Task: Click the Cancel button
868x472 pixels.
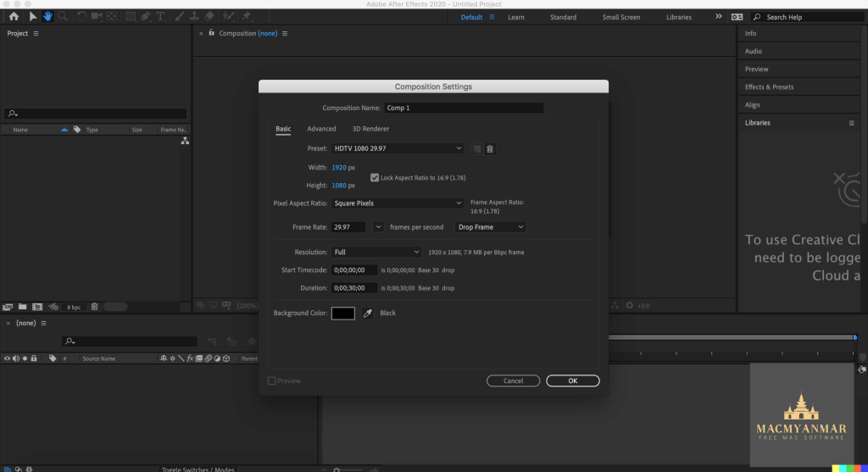Action: coord(513,380)
